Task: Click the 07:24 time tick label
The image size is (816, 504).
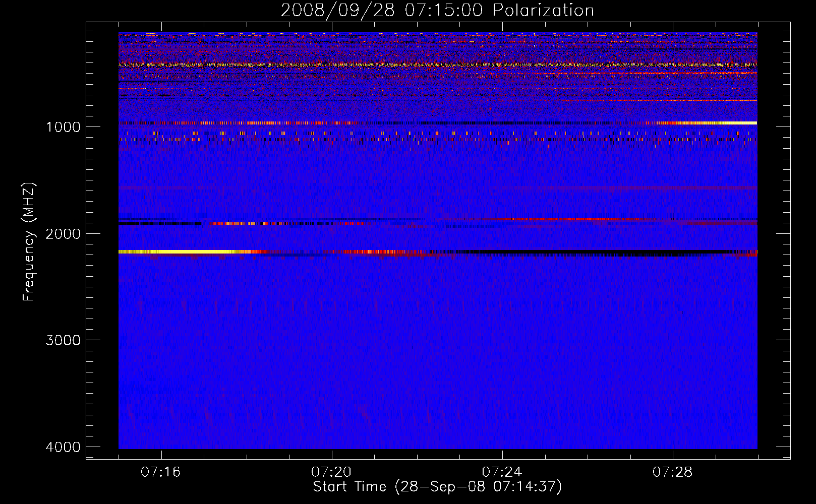Action: (502, 472)
